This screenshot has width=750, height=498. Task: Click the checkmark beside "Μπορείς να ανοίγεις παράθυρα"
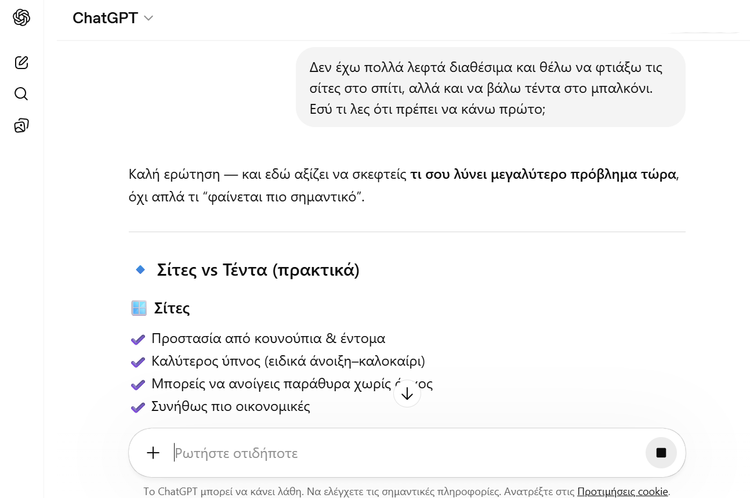(x=138, y=384)
